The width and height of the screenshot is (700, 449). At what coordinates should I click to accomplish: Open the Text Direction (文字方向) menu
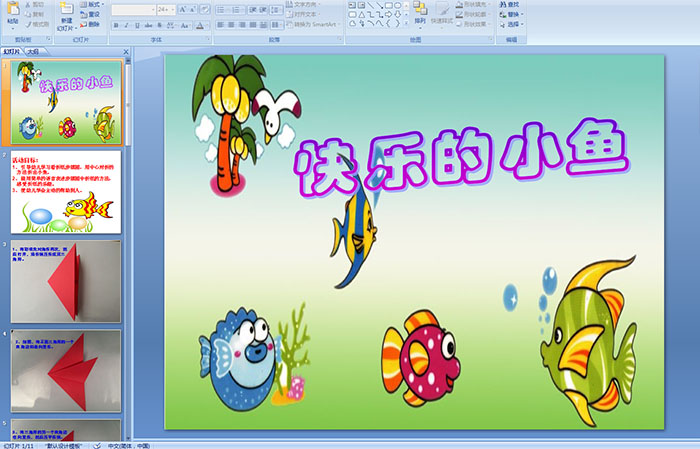pyautogui.click(x=304, y=4)
